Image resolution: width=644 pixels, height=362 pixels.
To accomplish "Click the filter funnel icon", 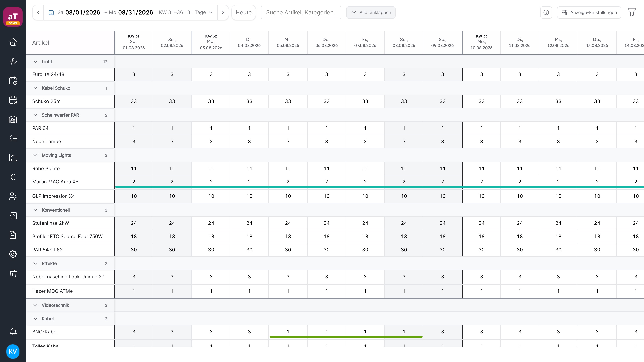I will click(x=632, y=12).
